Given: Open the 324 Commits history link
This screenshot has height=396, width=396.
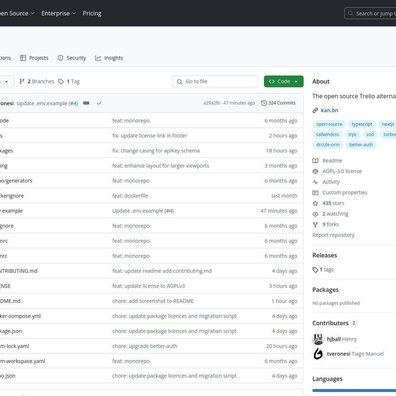Looking at the screenshot, I should click(278, 103).
